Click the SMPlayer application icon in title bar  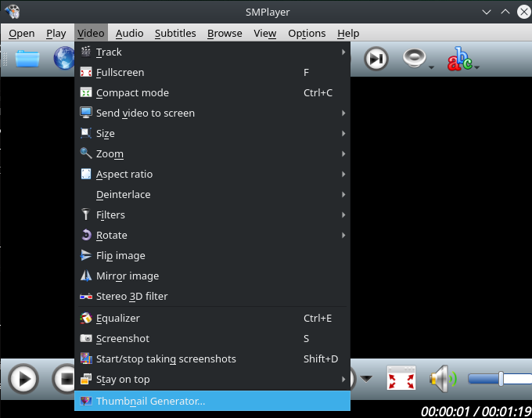[x=13, y=12]
